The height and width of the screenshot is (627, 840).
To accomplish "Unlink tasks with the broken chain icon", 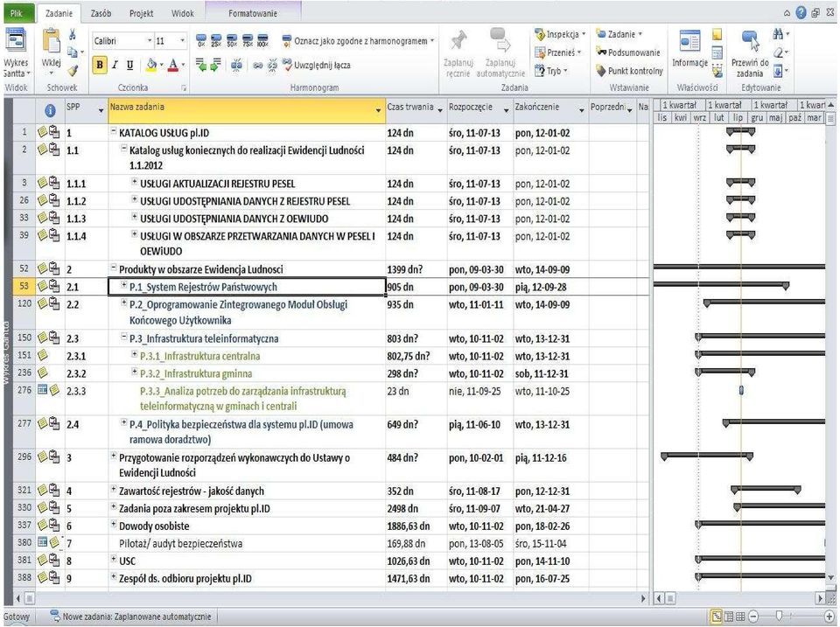I will 272,66.
